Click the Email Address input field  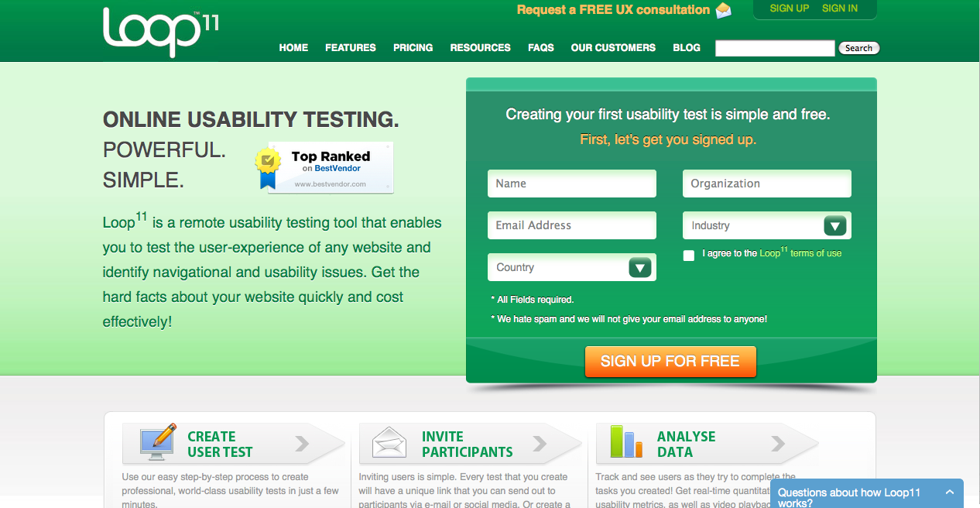[572, 225]
